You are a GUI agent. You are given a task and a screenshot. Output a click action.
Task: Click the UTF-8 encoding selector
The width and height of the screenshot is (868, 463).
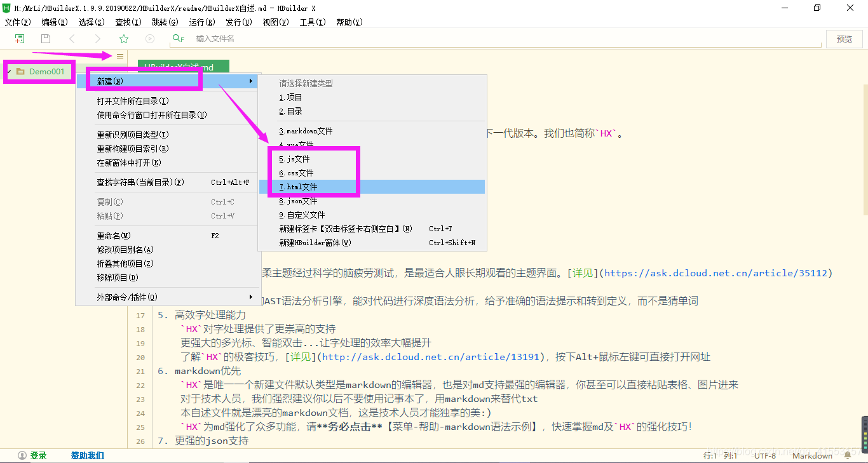(765, 456)
